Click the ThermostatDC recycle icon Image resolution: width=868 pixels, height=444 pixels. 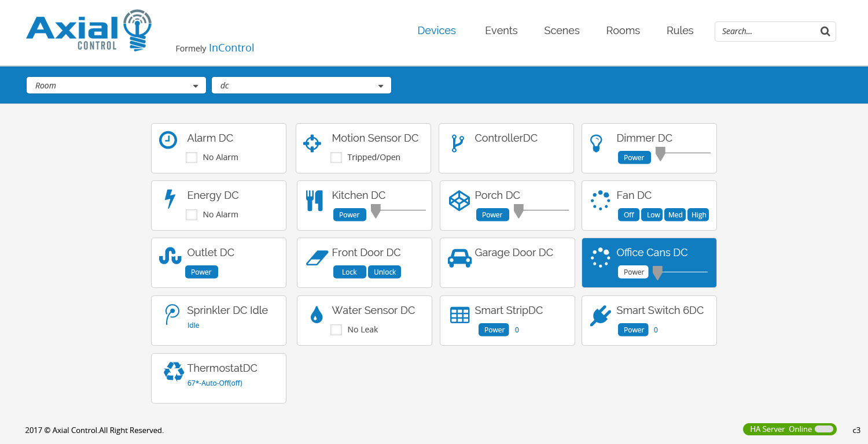click(x=174, y=372)
